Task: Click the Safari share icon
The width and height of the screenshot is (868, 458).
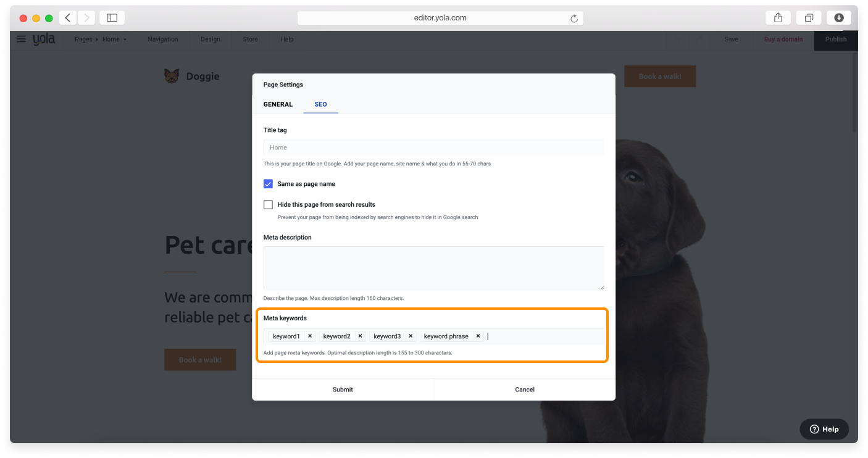Action: tap(777, 17)
